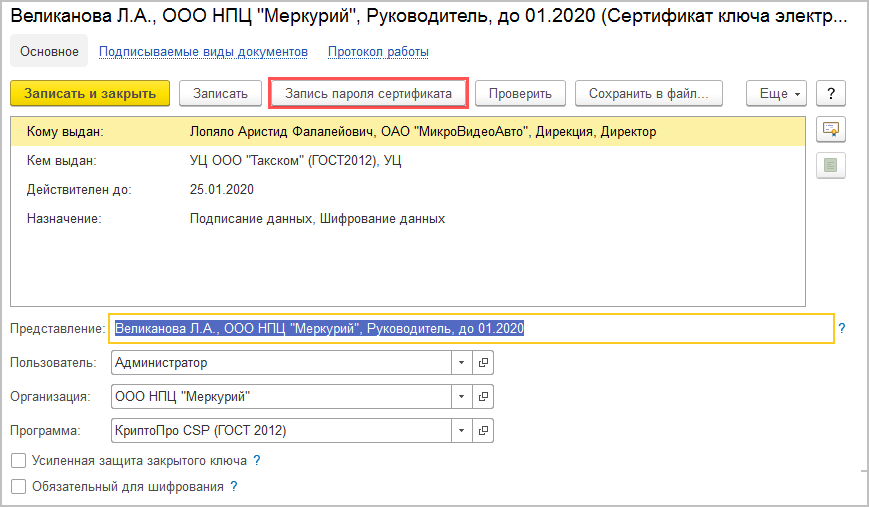Viewport: 869px width, 507px height.
Task: Select the Основное tab
Action: pyautogui.click(x=49, y=52)
